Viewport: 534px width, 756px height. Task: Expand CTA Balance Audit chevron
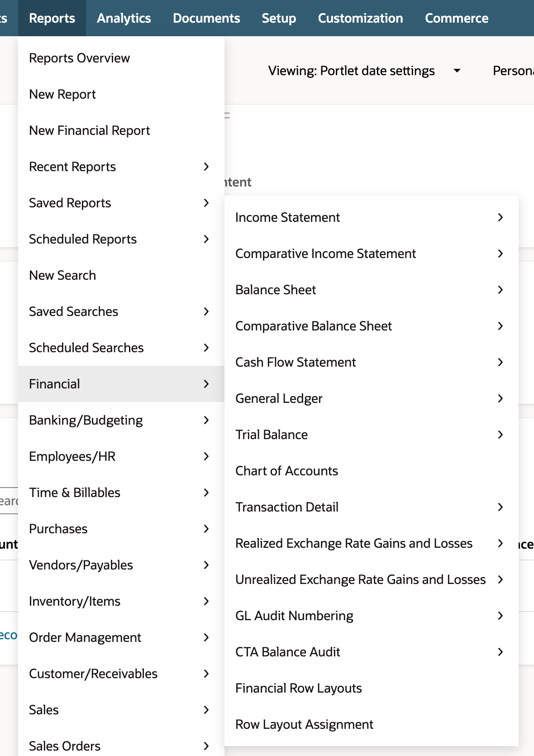pyautogui.click(x=501, y=652)
